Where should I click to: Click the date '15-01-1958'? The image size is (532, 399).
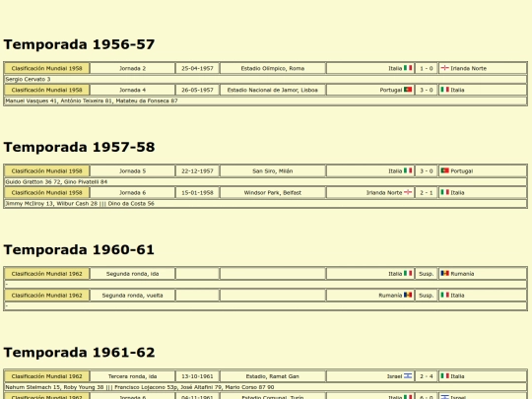(x=197, y=193)
